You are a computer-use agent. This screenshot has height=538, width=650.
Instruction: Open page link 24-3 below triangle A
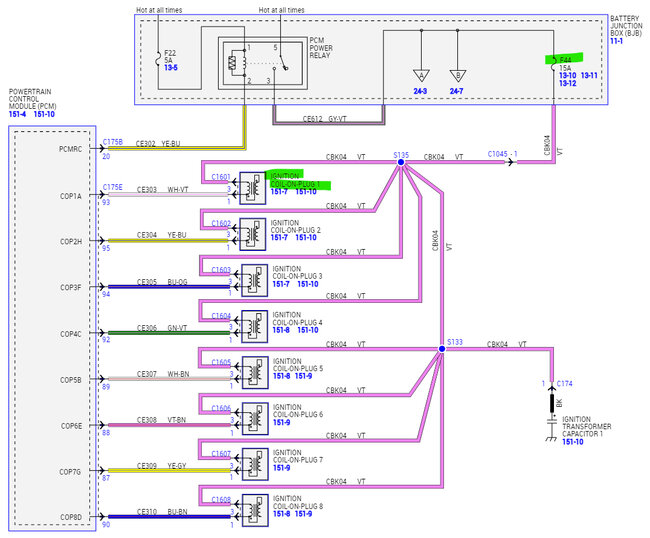[420, 91]
